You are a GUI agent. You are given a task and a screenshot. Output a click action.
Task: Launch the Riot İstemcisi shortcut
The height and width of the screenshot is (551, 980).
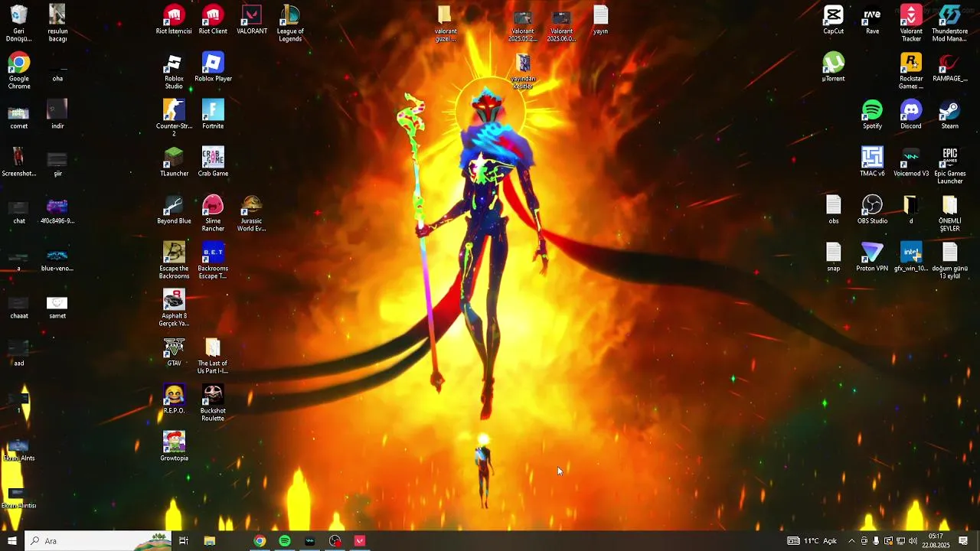[x=174, y=20]
